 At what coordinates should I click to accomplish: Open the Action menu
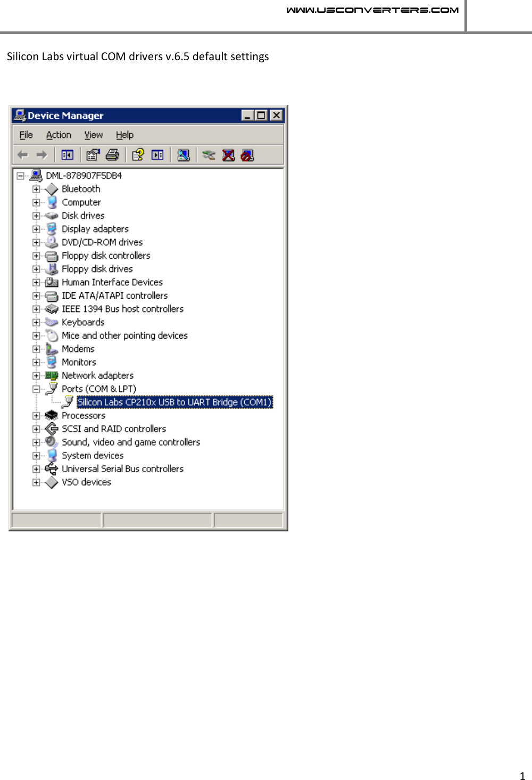pos(59,135)
